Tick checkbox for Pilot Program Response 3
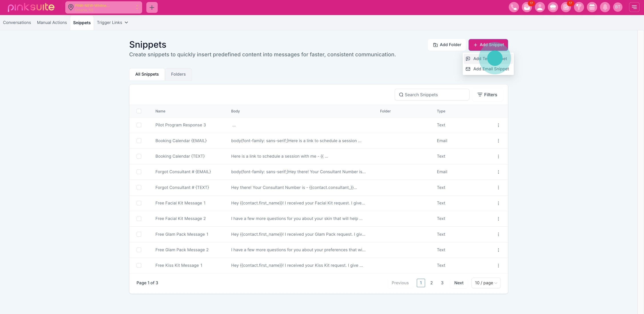 coord(139,125)
